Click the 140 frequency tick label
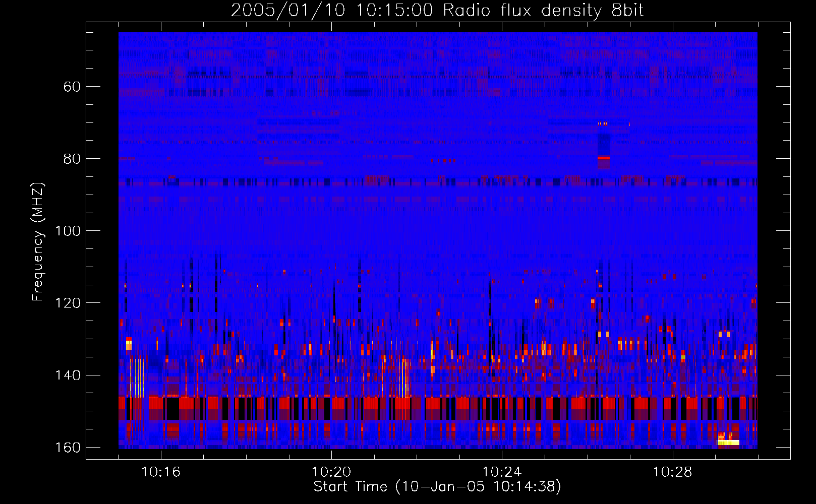Viewport: 816px width, 504px height. pyautogui.click(x=68, y=375)
